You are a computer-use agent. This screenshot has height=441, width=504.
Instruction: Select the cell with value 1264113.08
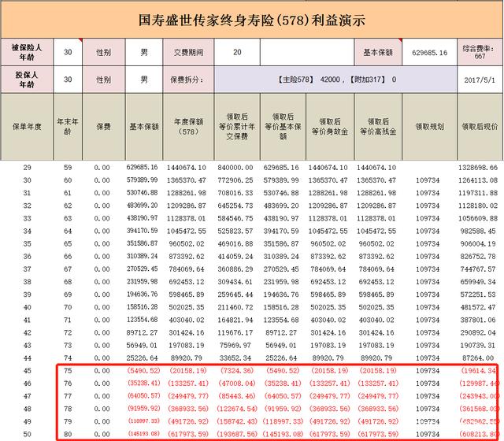478,180
